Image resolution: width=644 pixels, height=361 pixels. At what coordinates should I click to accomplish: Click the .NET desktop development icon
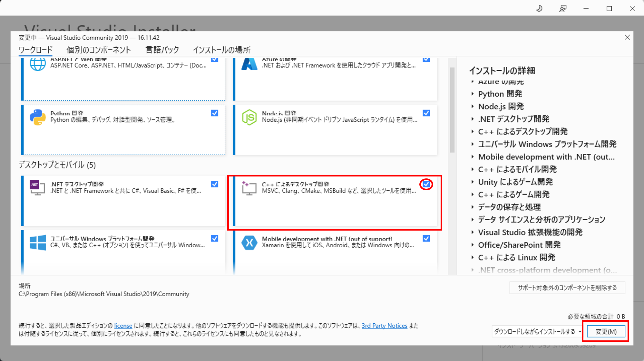[37, 188]
